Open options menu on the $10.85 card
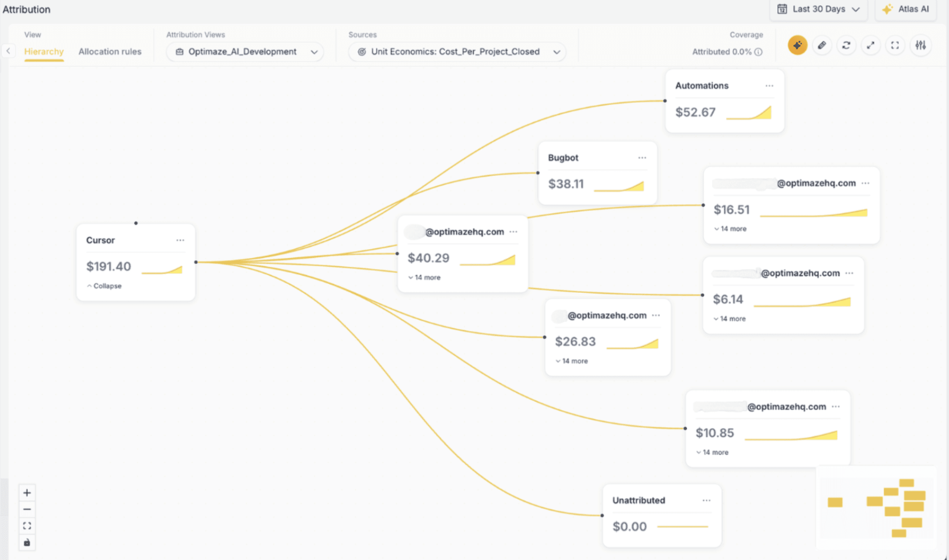Screen dimensions: 949x560 (836, 406)
